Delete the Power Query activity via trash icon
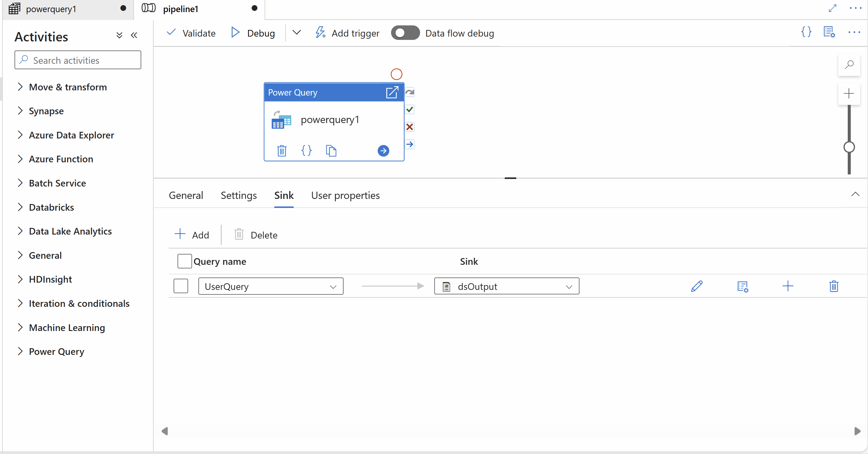868x454 pixels. tap(282, 151)
